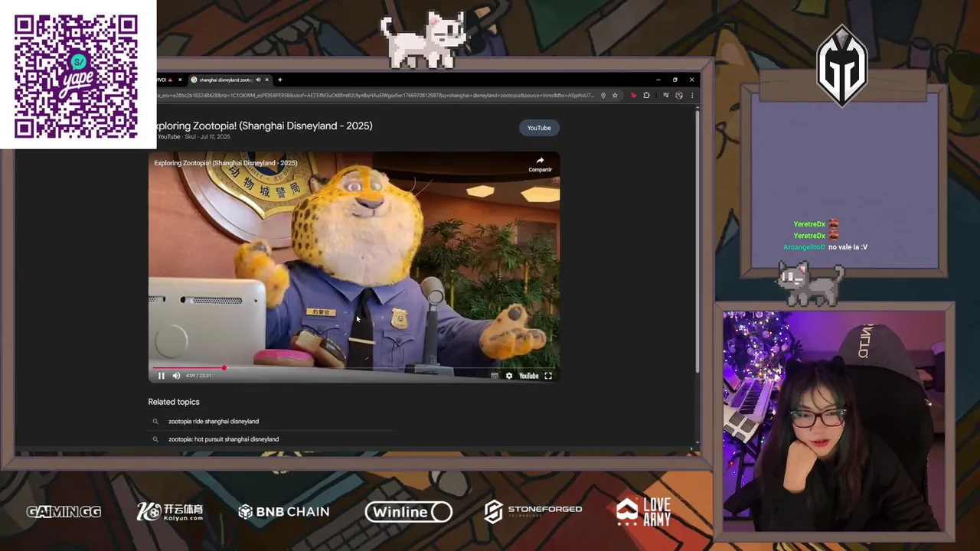Click the 'Jul 17, 2025' date text
980x551 pixels.
[x=215, y=137]
